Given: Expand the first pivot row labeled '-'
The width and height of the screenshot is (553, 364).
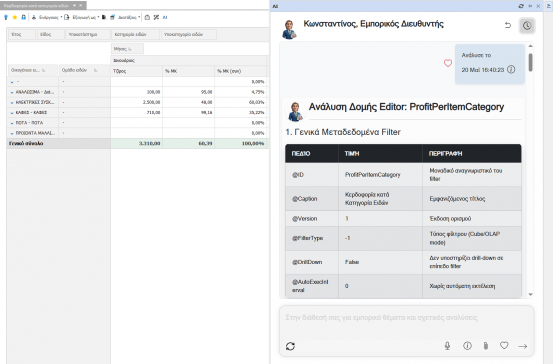Looking at the screenshot, I should click(12, 82).
